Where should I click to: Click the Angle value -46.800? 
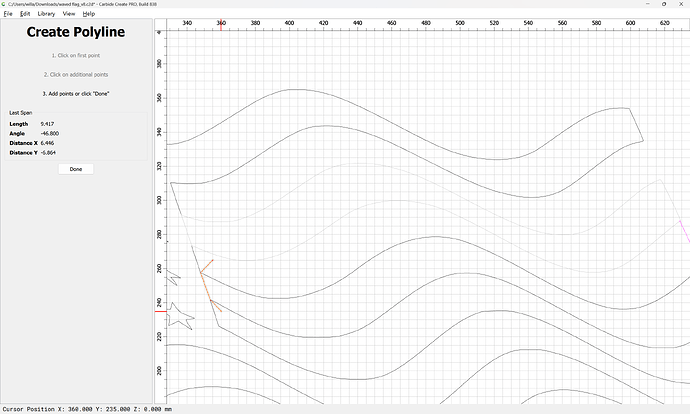(50, 133)
